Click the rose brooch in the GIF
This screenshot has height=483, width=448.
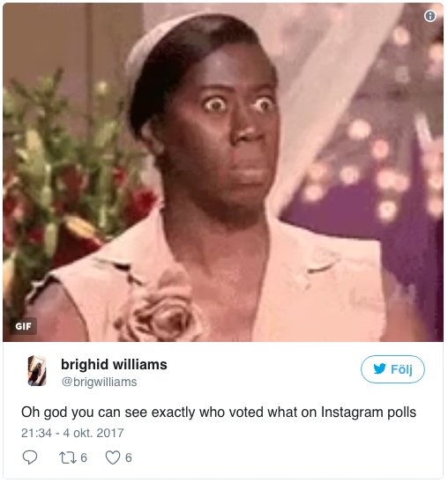tap(161, 314)
